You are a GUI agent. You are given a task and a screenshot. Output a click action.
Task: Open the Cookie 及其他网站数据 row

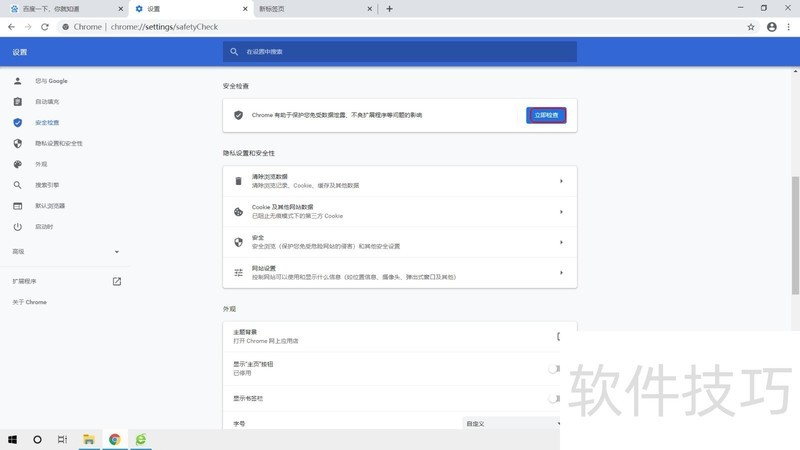[x=399, y=212]
